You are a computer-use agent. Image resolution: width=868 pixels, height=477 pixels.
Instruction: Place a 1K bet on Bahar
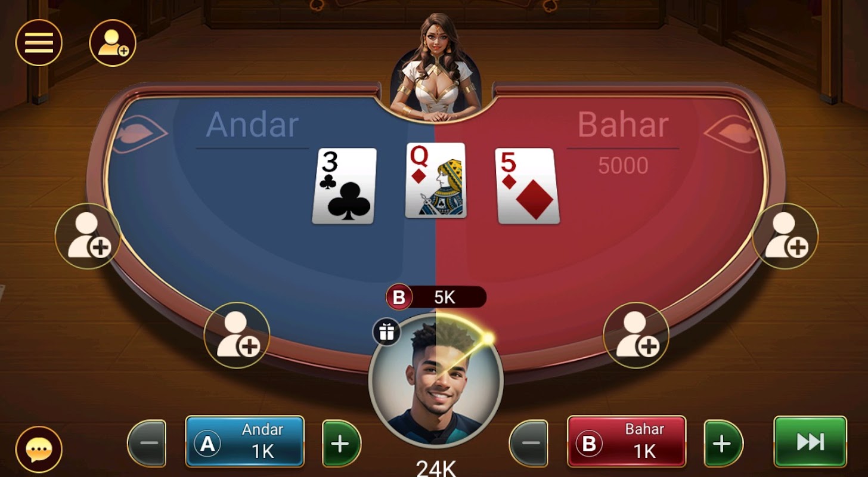(x=627, y=441)
